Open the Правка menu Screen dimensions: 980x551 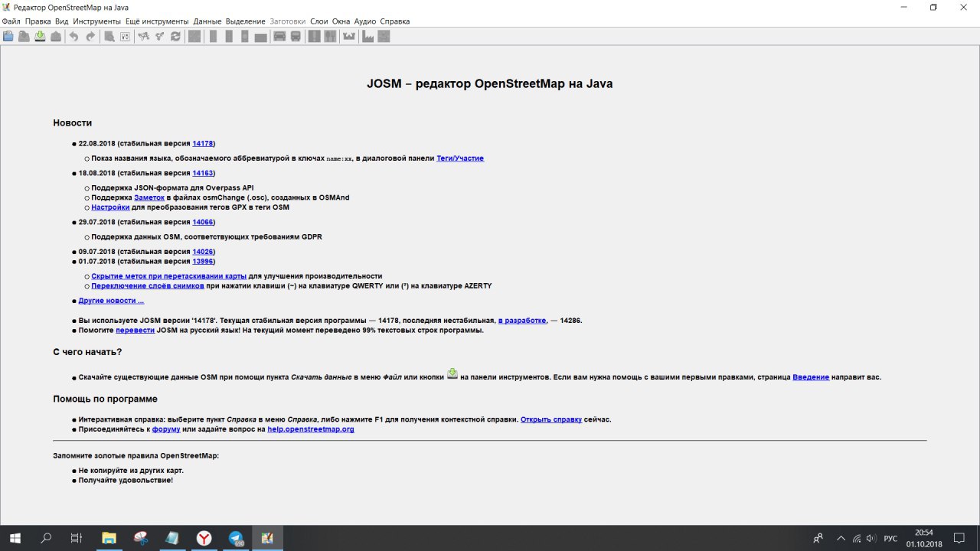38,21
